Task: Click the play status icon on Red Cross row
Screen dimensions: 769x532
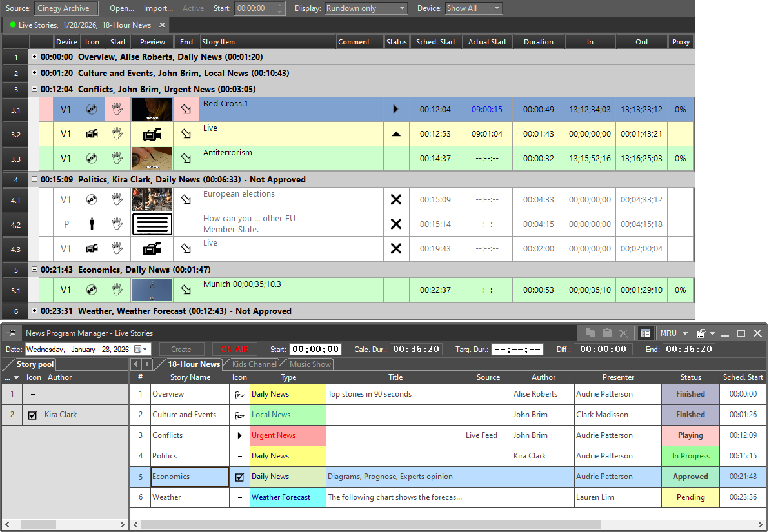Action: coord(395,109)
